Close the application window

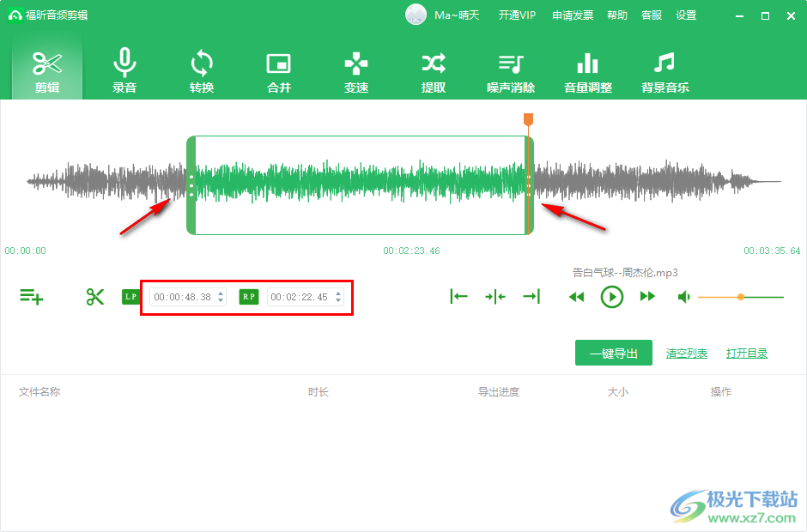pos(791,16)
